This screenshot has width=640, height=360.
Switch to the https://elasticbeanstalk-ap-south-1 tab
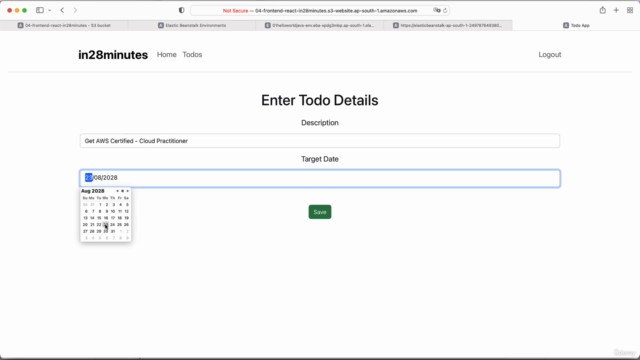tap(448, 25)
